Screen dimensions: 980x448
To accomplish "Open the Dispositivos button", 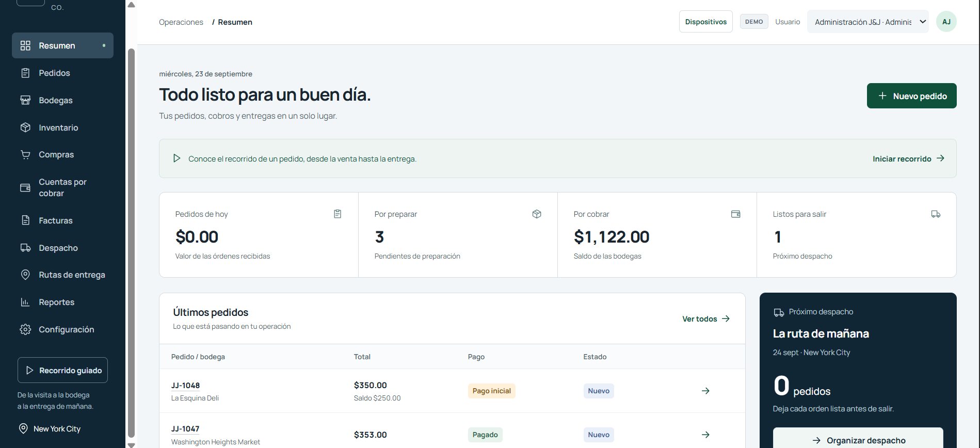I will (x=705, y=22).
